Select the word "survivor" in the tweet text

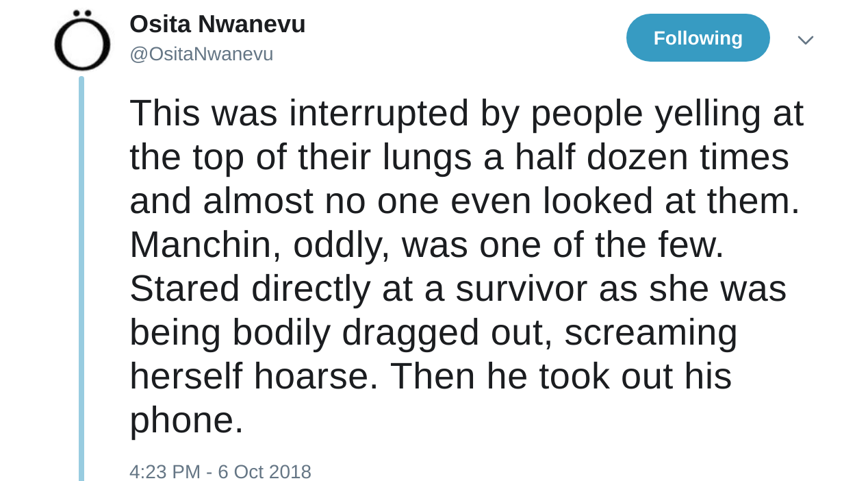tap(521, 288)
